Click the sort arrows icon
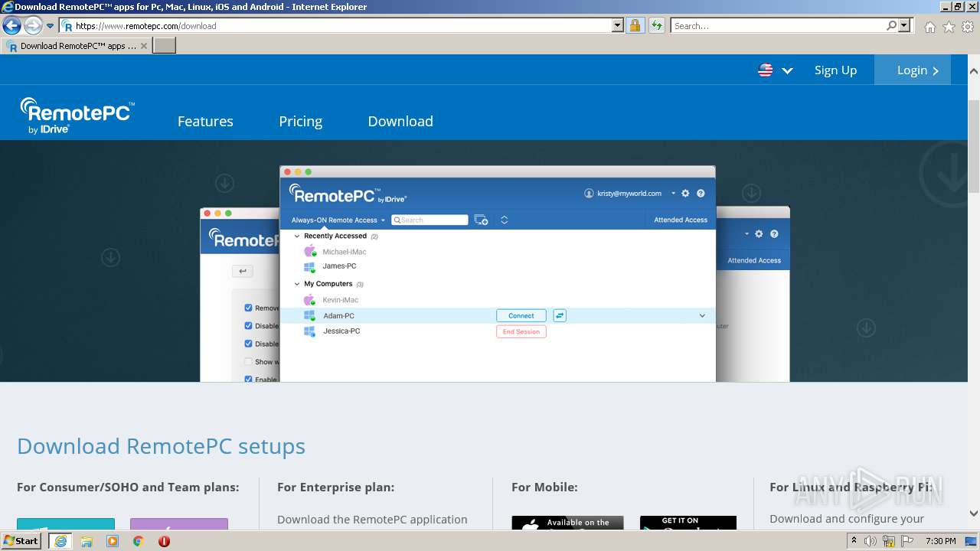Screen dimensions: 980x551 pos(504,220)
